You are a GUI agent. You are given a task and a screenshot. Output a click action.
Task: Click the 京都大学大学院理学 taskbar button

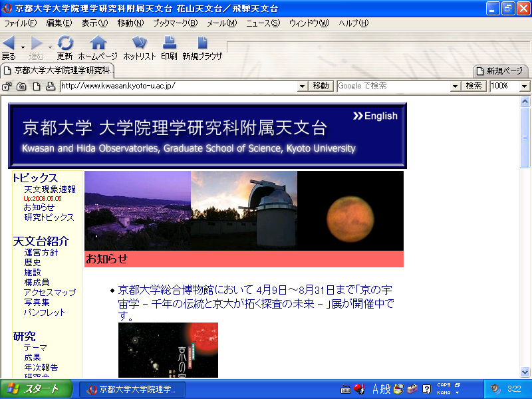coord(132,389)
